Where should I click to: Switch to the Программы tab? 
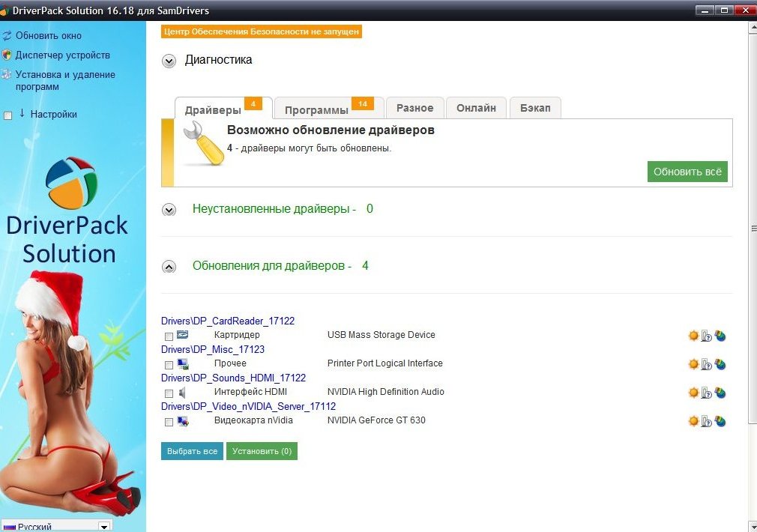point(329,108)
